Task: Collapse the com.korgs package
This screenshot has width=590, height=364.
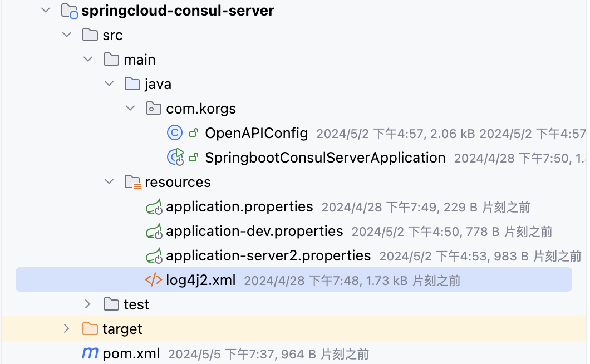Action: click(130, 109)
